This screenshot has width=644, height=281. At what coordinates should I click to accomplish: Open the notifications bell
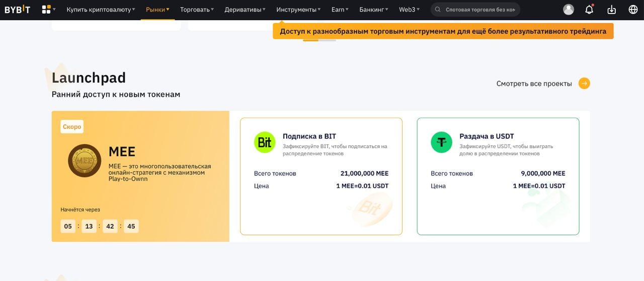[589, 9]
